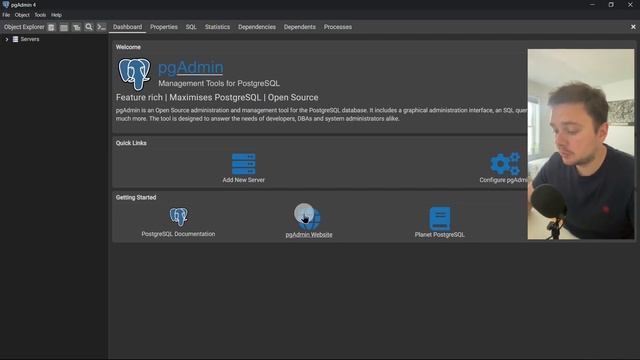Click the Add New Server icon

[244, 164]
